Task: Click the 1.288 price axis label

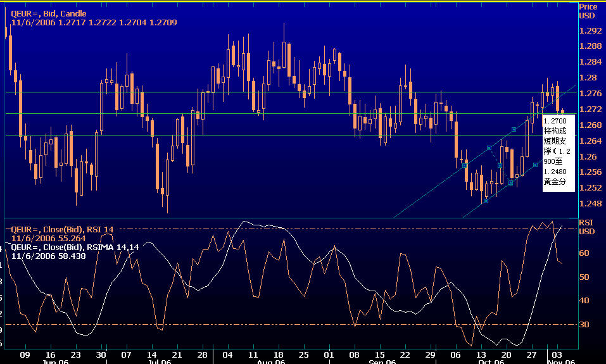Action: pos(590,46)
